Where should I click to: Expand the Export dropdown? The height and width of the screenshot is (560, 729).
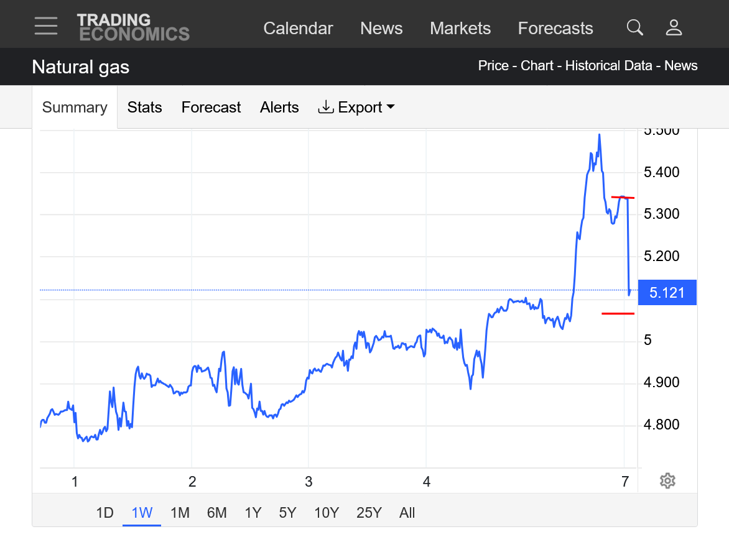(356, 108)
